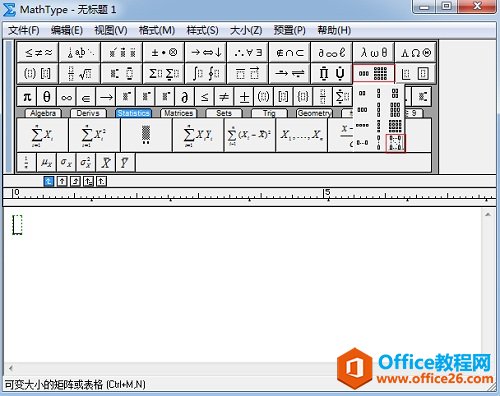
Task: Insert fraction template from small bar
Action: click(x=322, y=97)
